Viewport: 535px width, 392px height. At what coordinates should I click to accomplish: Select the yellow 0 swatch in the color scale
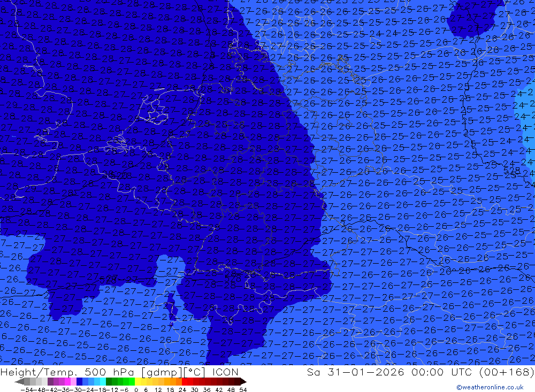[x=138, y=381]
